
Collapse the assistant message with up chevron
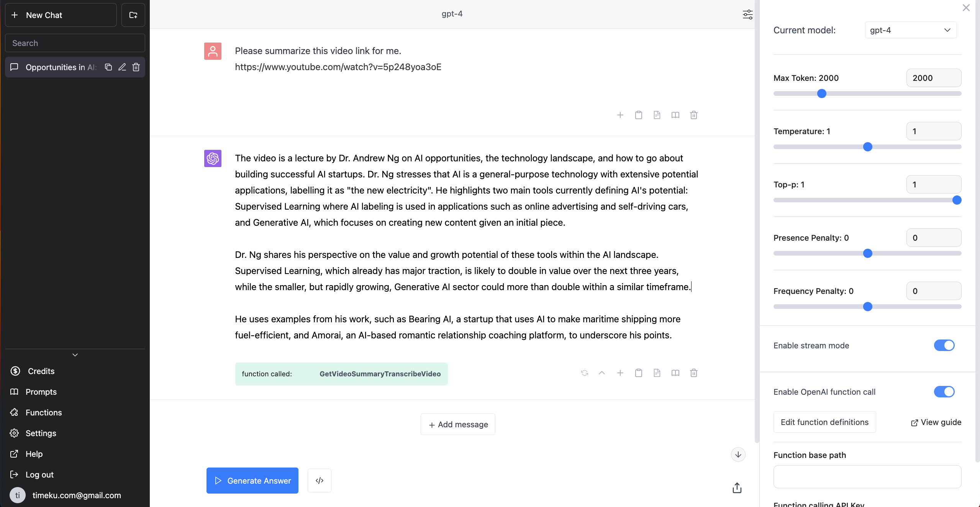click(602, 373)
